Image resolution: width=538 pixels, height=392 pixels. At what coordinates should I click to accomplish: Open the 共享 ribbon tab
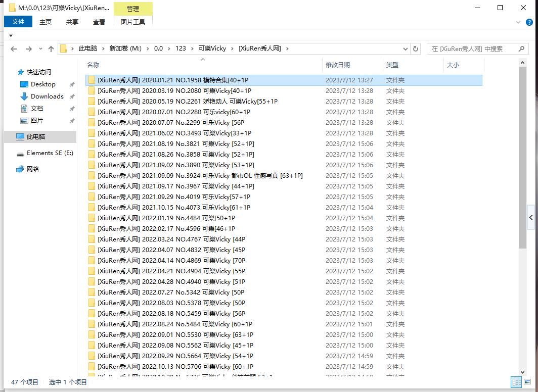pos(72,22)
